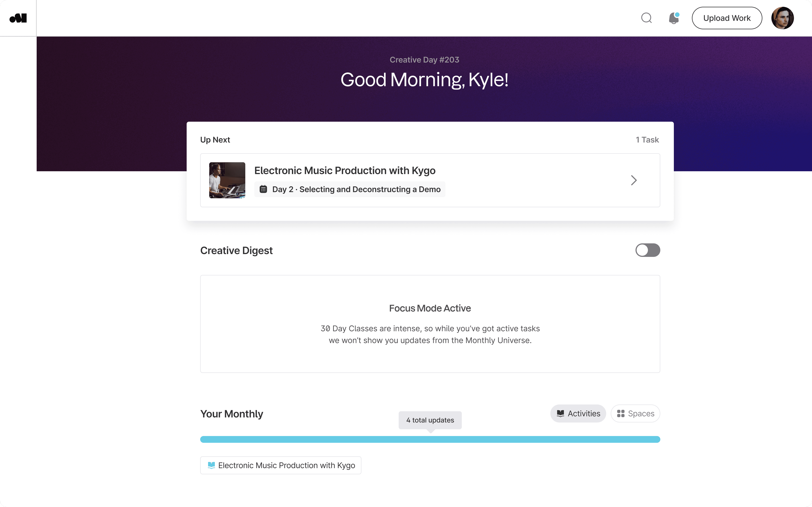
Task: Open Electronic Music Production with Kygo title
Action: pyautogui.click(x=345, y=170)
